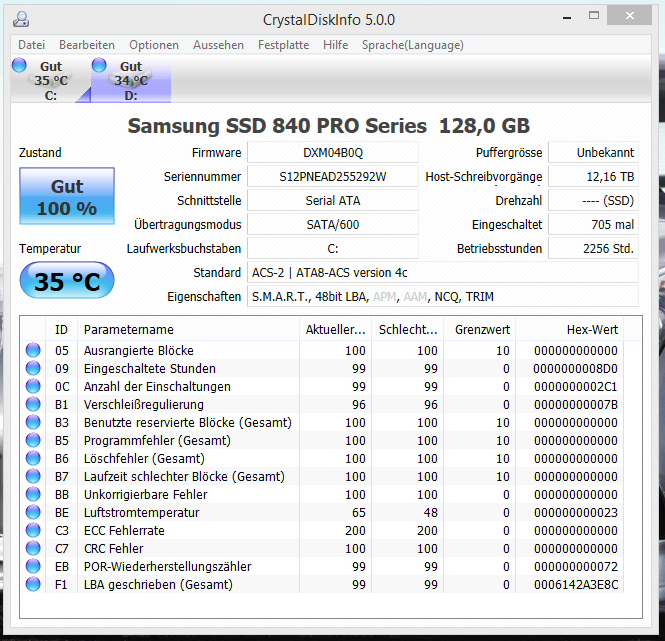665x641 pixels.
Task: Click the Schnittstelle field Serial ATA
Action: tap(333, 201)
